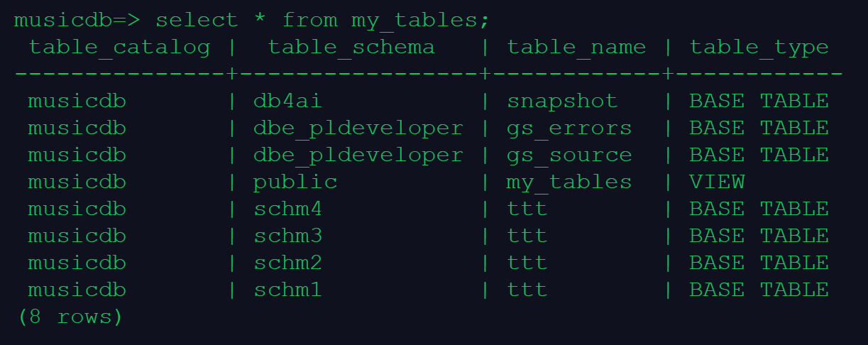Screen dimensions: 868x345
Task: Click the table_schema column header
Action: [351, 48]
